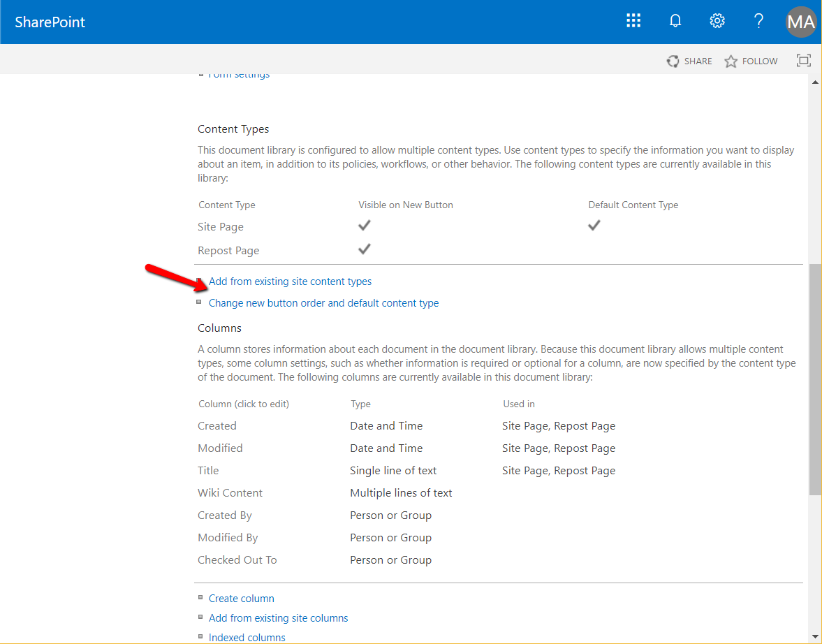Open Change new button order and default content type
This screenshot has height=644, width=822.
click(323, 302)
